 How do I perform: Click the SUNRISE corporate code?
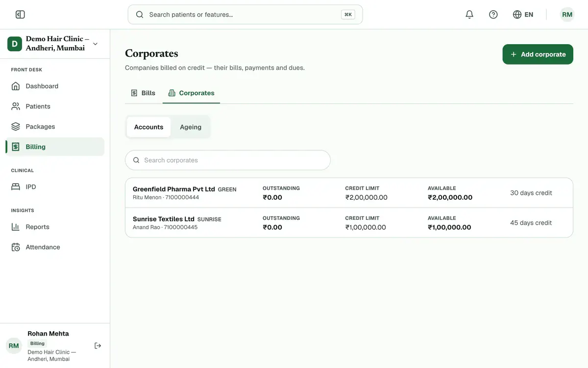click(x=209, y=219)
